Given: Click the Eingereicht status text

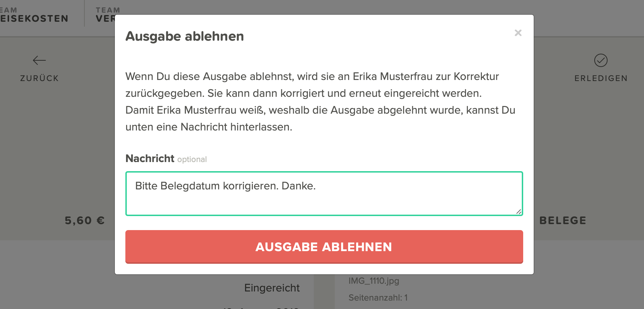Looking at the screenshot, I should 272,288.
